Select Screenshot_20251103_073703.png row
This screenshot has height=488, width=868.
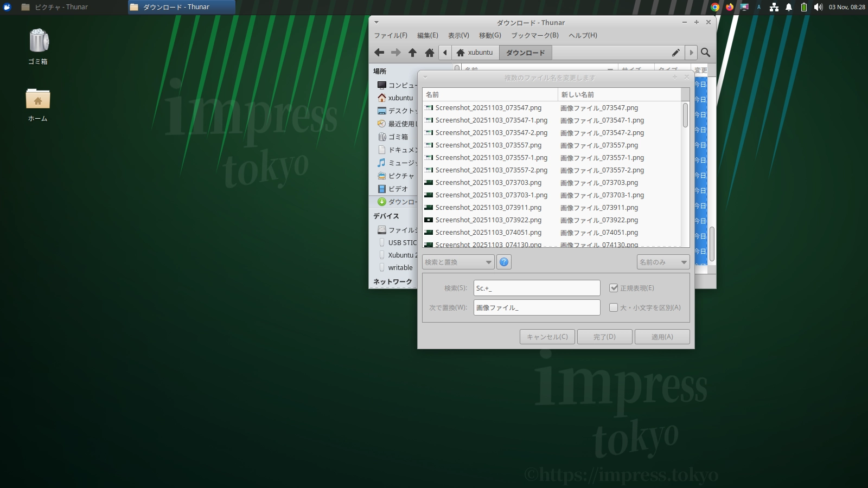(552, 183)
